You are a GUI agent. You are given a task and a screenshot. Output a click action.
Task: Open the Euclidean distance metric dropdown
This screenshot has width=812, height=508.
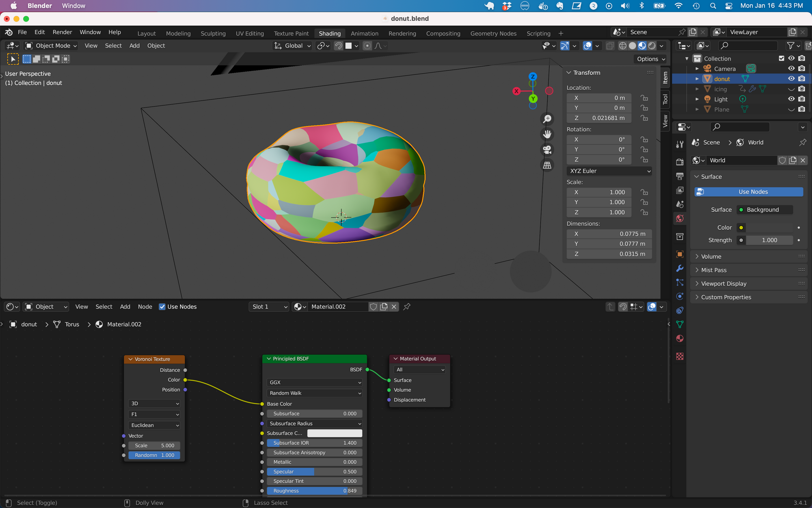point(154,425)
